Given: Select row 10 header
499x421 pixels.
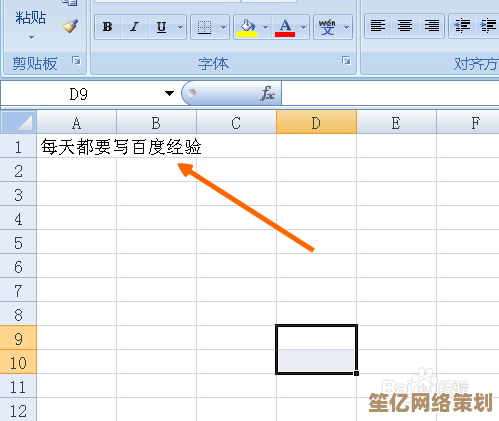Looking at the screenshot, I should click(18, 362).
